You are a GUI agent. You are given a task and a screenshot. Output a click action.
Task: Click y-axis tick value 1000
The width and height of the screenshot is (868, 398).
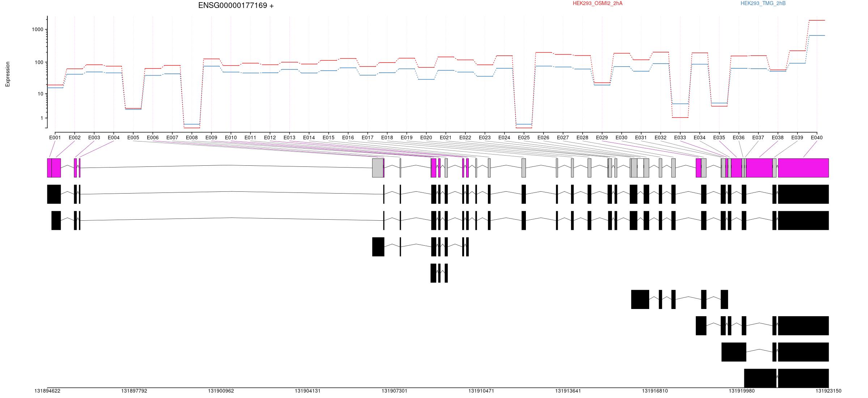38,30
